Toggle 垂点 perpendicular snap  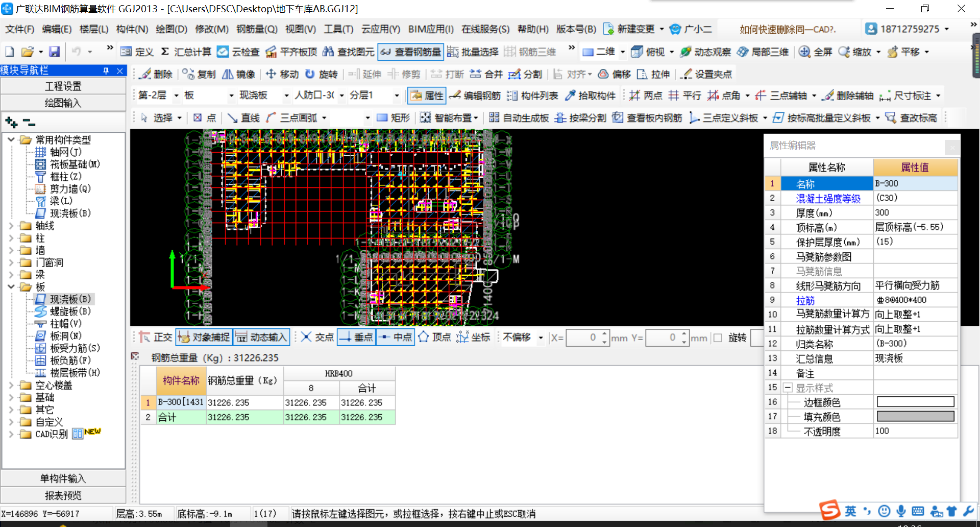(x=356, y=337)
